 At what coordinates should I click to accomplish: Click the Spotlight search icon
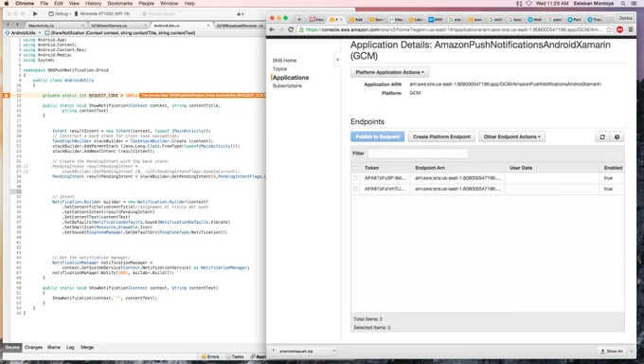[623, 3]
